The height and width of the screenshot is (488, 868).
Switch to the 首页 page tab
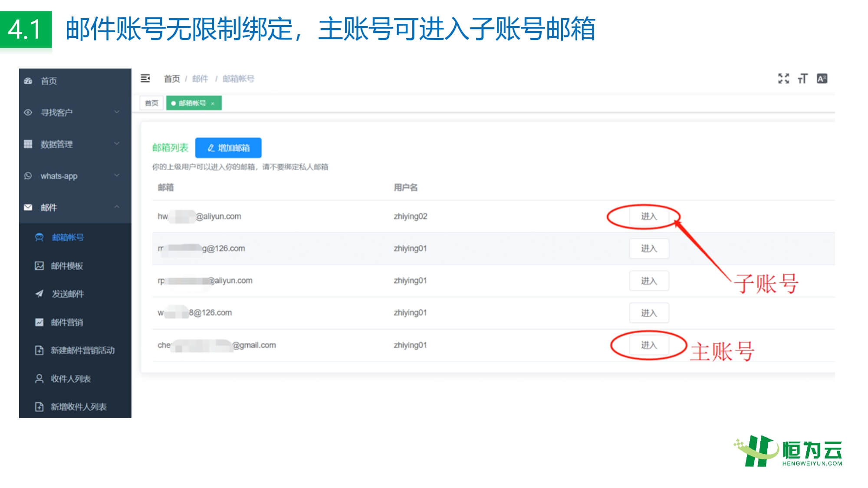pyautogui.click(x=151, y=103)
